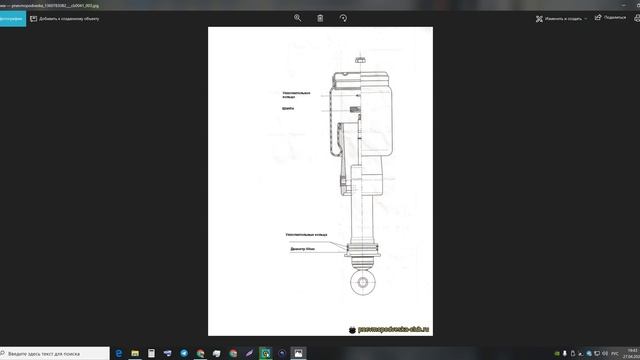The height and width of the screenshot is (360, 640).
Task: Open the green-tile taskbar app
Action: 266,353
